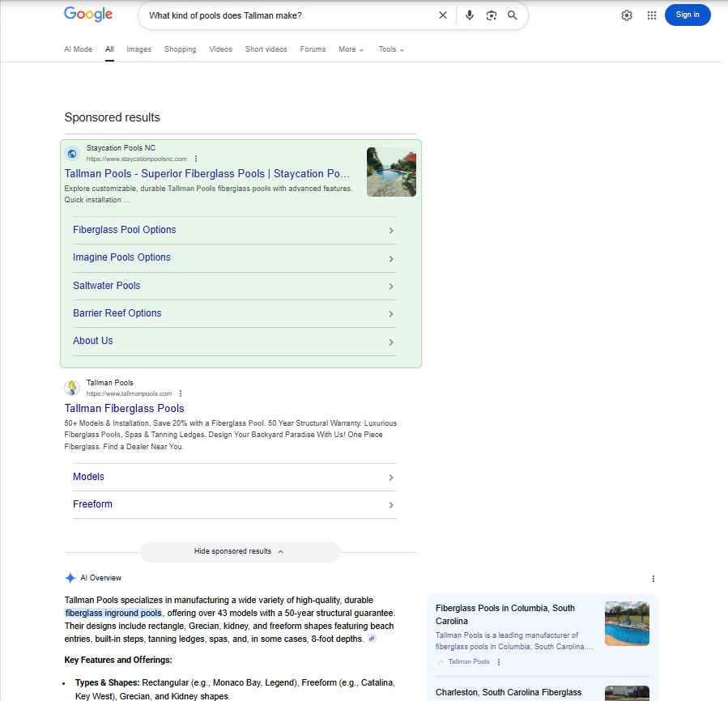
Task: Open the Tools dropdown
Action: pyautogui.click(x=391, y=49)
